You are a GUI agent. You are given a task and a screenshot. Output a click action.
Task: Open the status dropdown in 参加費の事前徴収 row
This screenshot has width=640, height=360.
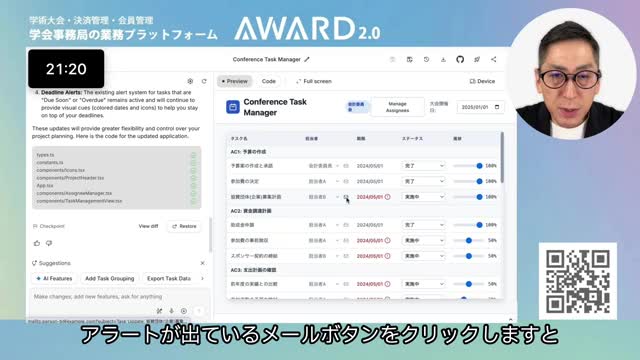click(x=423, y=240)
